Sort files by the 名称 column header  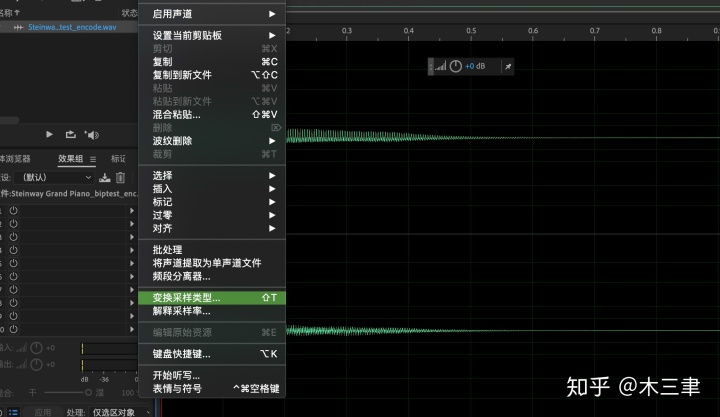[x=10, y=13]
